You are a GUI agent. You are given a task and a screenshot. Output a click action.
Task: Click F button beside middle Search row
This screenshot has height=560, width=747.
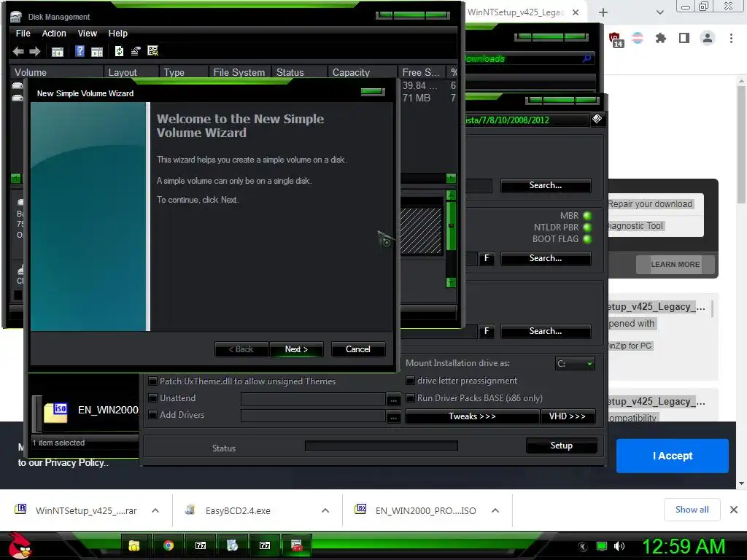[x=487, y=258]
